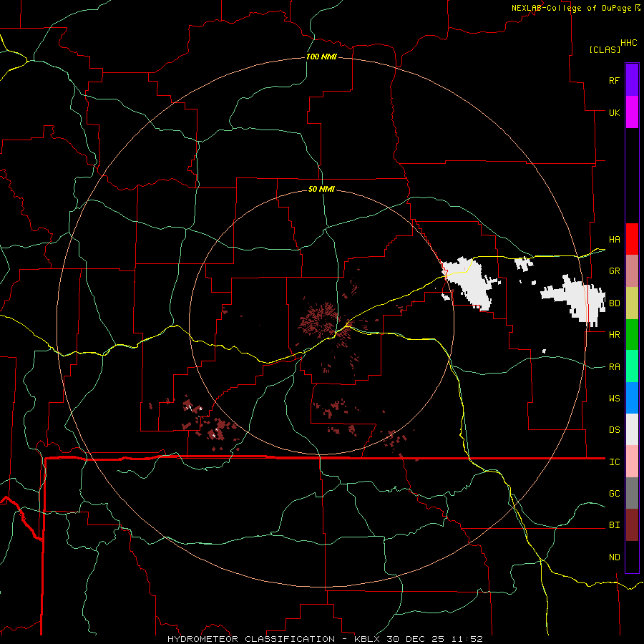Click the 50 NMI range ring label
Image resolution: width=644 pixels, height=644 pixels.
pyautogui.click(x=321, y=189)
